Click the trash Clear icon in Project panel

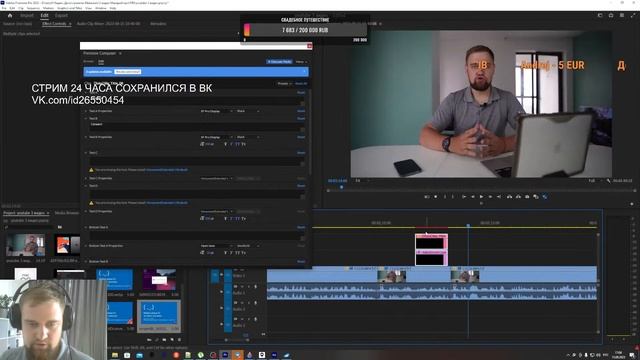(x=179, y=340)
